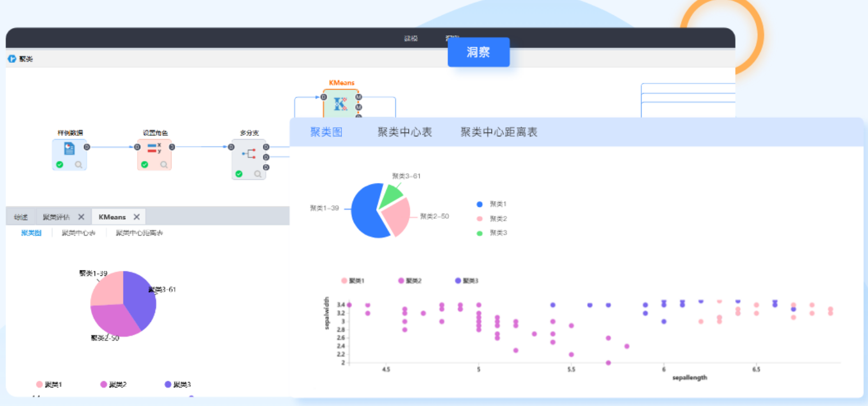Select 聚类图 sub-tab under KMeans tab

(31, 233)
